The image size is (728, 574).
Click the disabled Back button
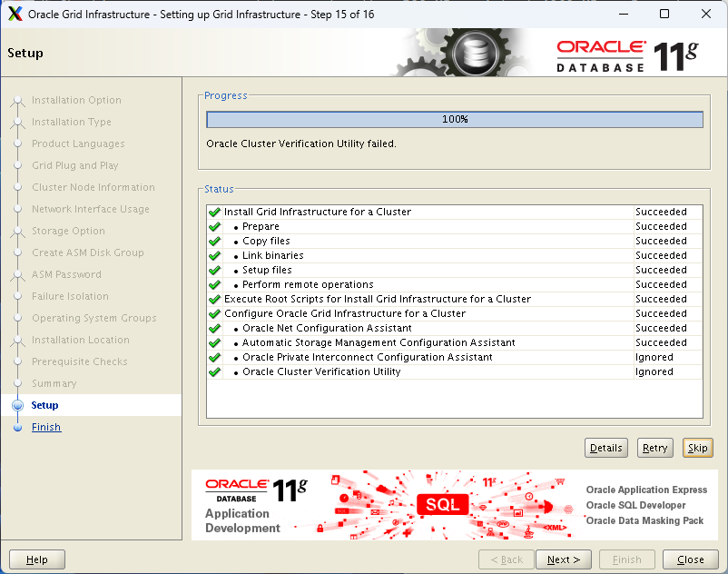pos(507,559)
